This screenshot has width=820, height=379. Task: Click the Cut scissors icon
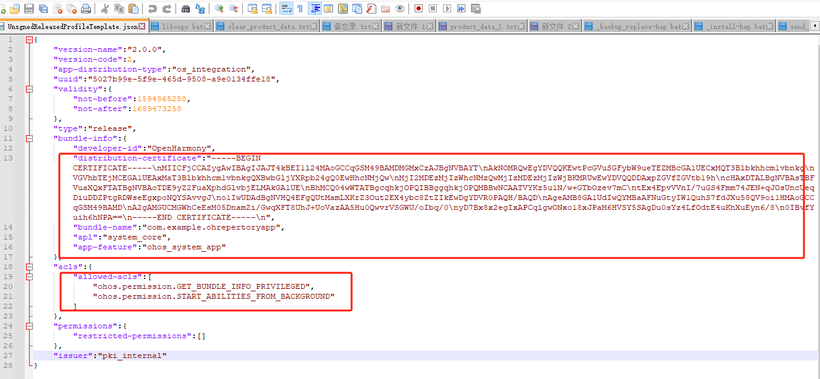point(105,9)
